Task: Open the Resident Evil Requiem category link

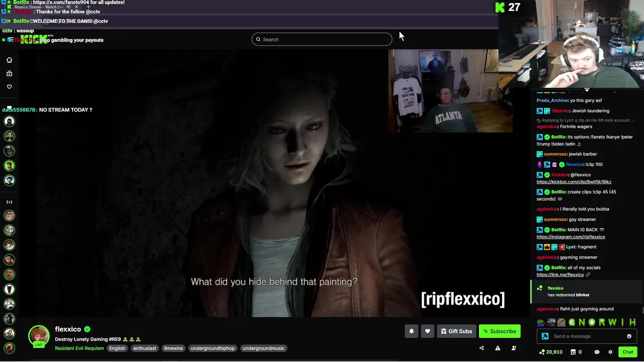Action: pyautogui.click(x=79, y=348)
